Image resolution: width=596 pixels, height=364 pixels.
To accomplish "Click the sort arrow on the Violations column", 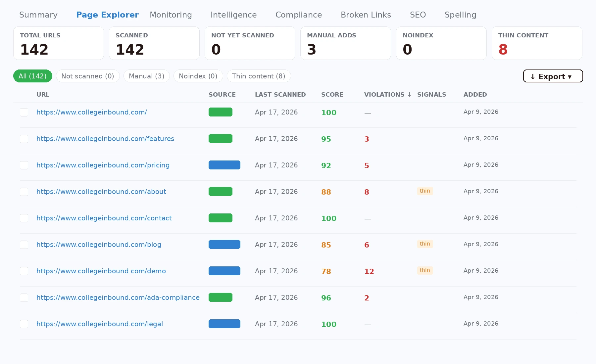I will (409, 95).
